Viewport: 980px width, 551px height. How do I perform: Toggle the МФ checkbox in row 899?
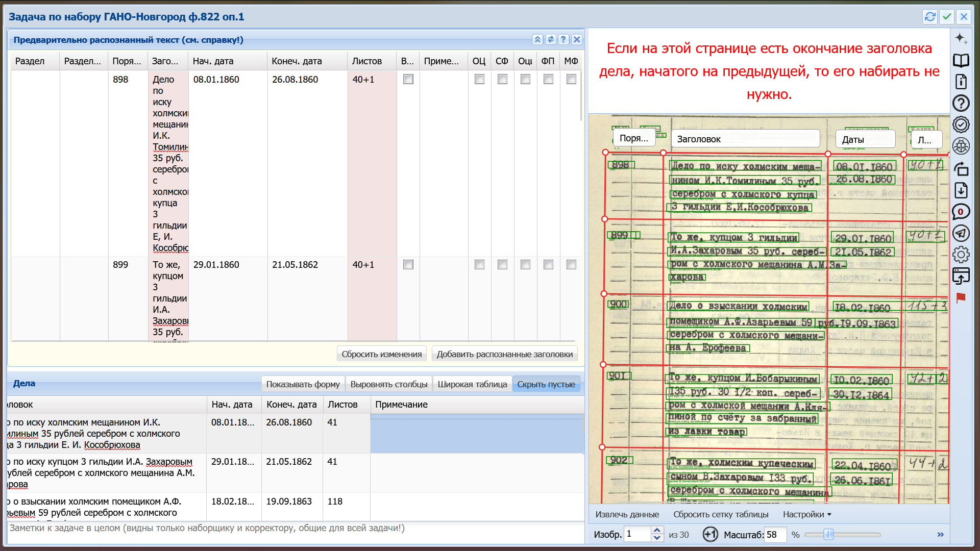click(571, 264)
